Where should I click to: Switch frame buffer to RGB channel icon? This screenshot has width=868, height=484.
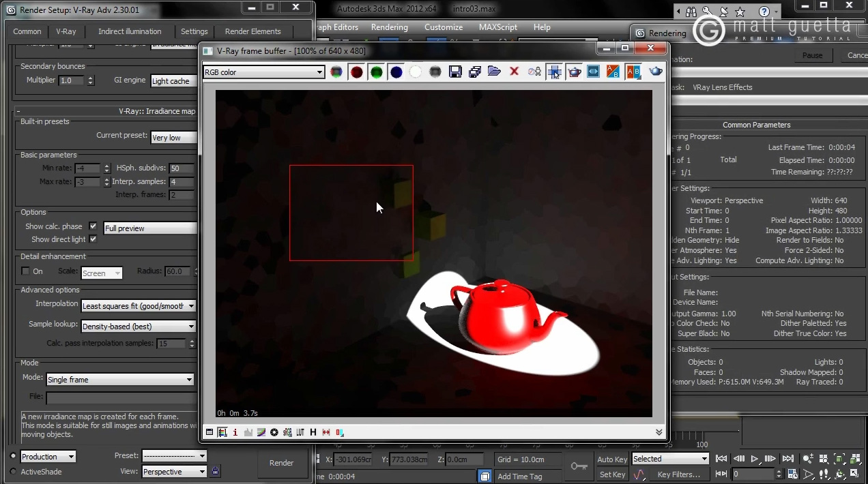tap(336, 72)
